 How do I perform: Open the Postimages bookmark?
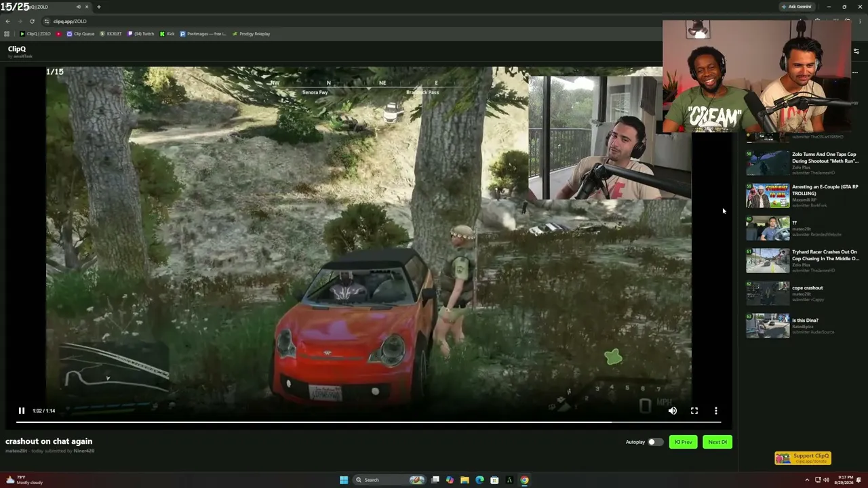tap(203, 34)
